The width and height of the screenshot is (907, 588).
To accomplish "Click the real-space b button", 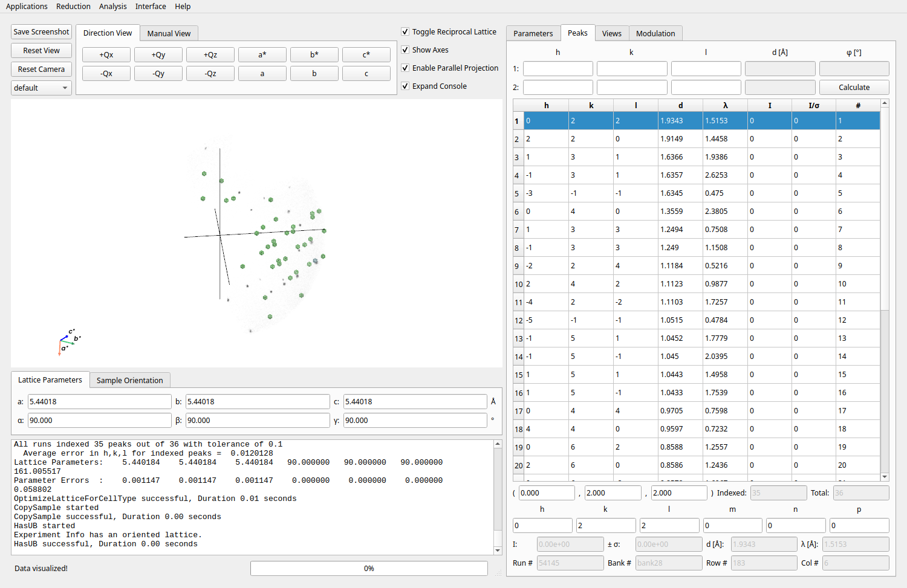I will (x=314, y=74).
